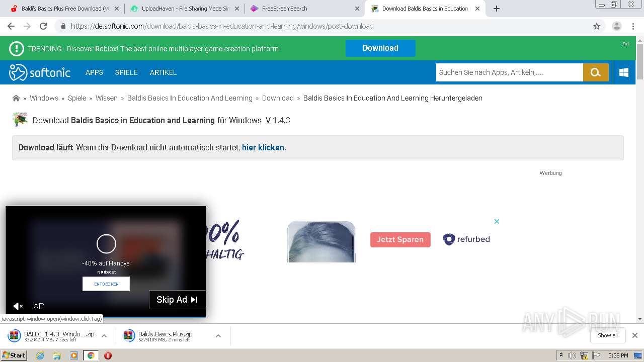This screenshot has width=644, height=362.
Task: Click the Softonic search input field
Action: [509, 72]
